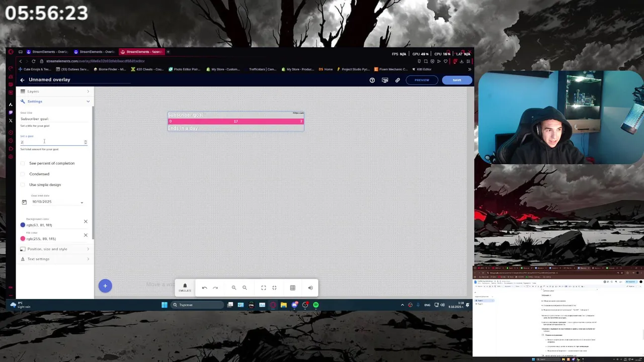Open the pink Fill color swatch
This screenshot has width=644, height=362.
[23, 238]
